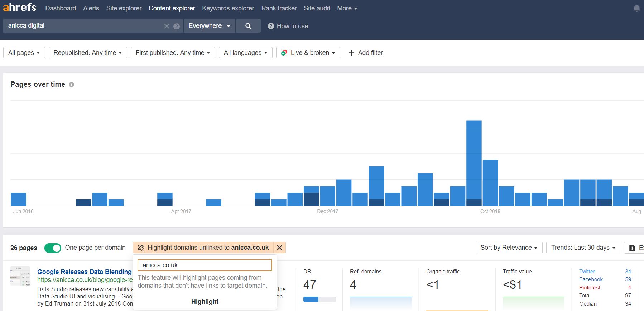Open Trends: Last 30 days dropdown
644x311 pixels.
tap(583, 248)
